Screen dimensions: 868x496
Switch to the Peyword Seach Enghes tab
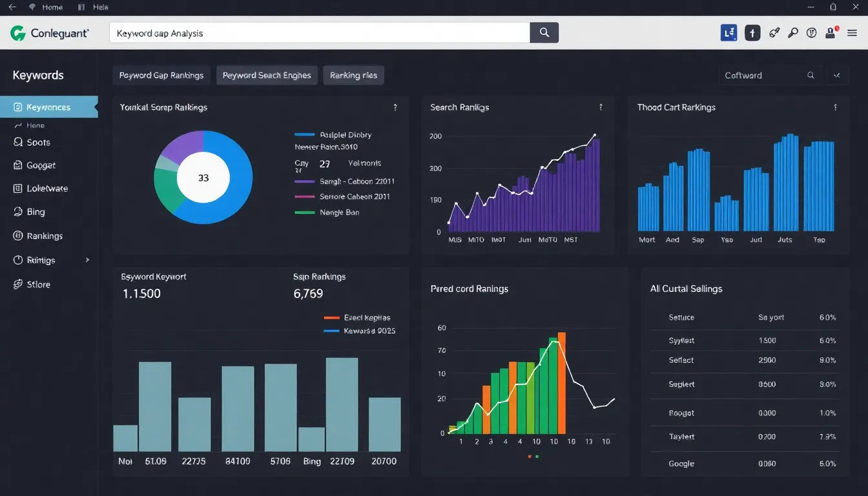tap(266, 75)
